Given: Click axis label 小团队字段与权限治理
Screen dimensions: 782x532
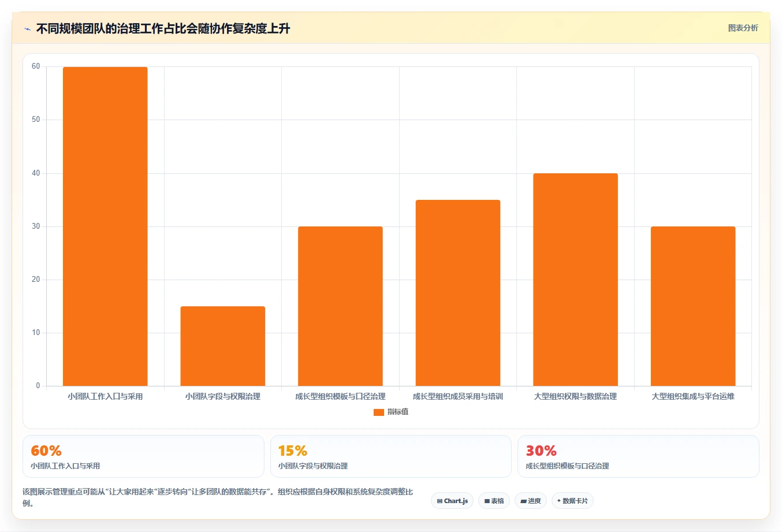Looking at the screenshot, I should click(223, 396).
